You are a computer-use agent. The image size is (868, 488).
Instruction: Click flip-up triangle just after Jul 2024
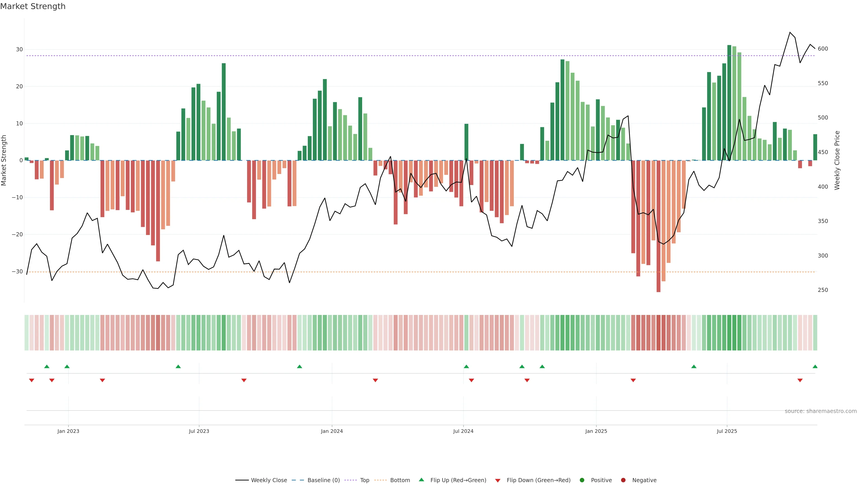tap(466, 366)
